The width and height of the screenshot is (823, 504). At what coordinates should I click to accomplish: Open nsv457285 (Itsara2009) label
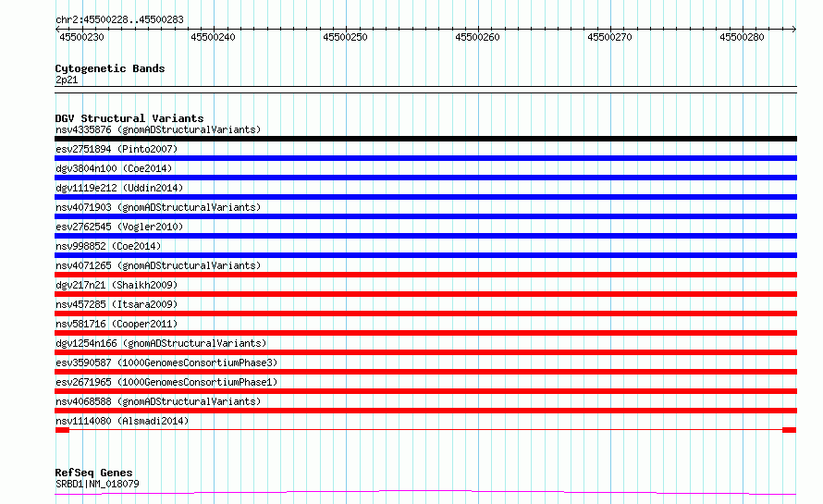tap(117, 304)
